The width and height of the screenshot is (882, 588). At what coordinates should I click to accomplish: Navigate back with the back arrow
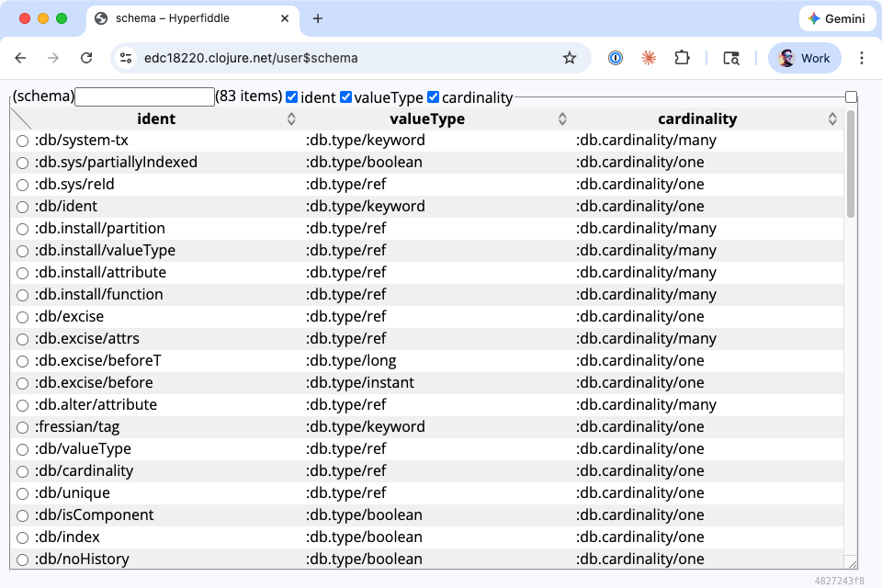pyautogui.click(x=20, y=57)
